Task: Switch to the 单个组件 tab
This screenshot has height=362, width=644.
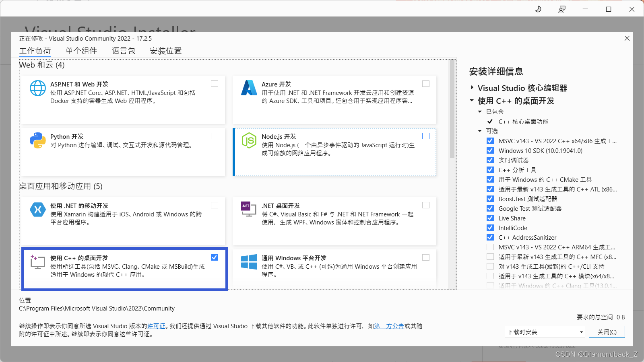Action: coord(81,51)
